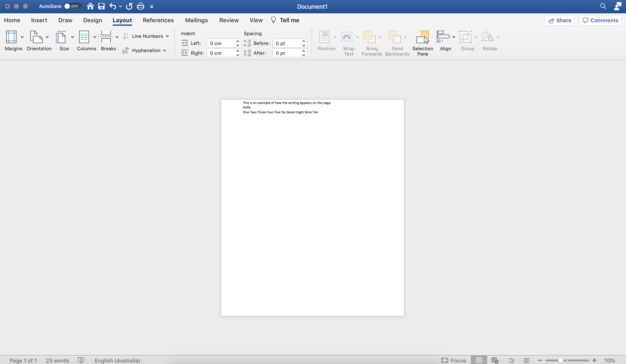Click the Save icon in title bar

101,6
